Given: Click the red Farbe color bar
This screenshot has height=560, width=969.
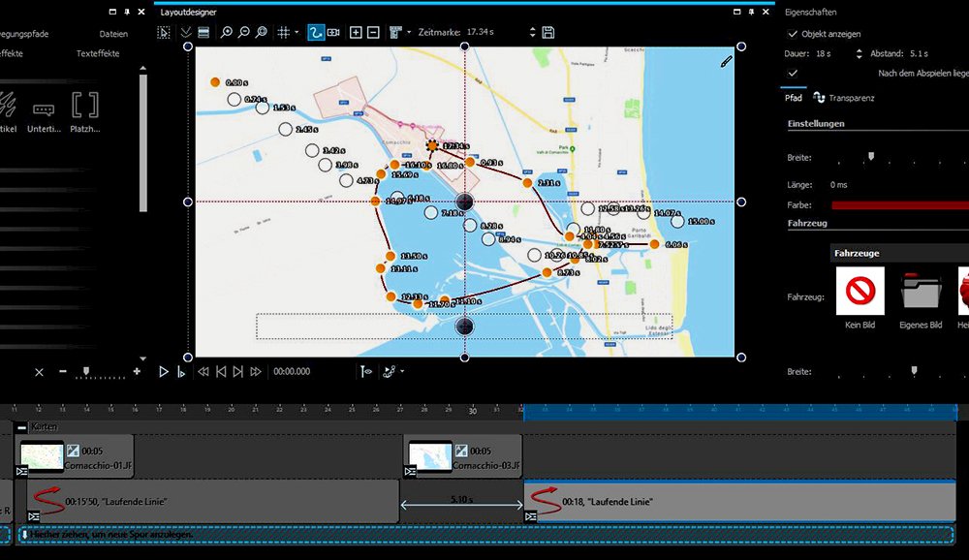Looking at the screenshot, I should pos(899,205).
